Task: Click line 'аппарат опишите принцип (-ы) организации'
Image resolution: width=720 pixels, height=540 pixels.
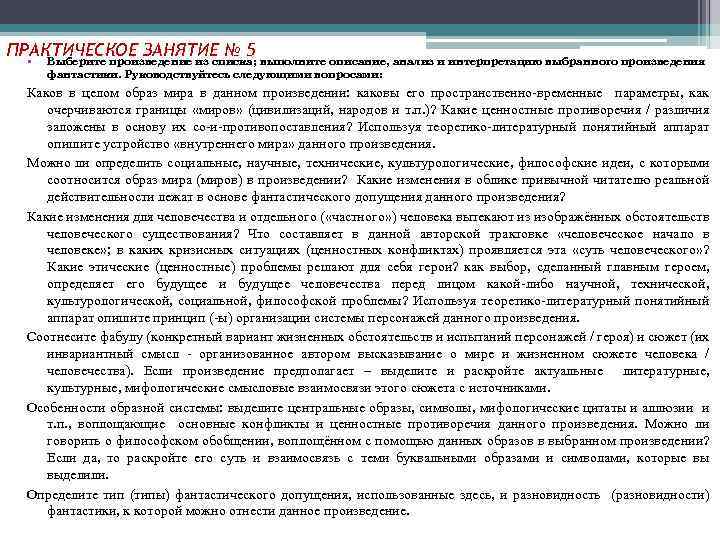Action: tap(313, 318)
